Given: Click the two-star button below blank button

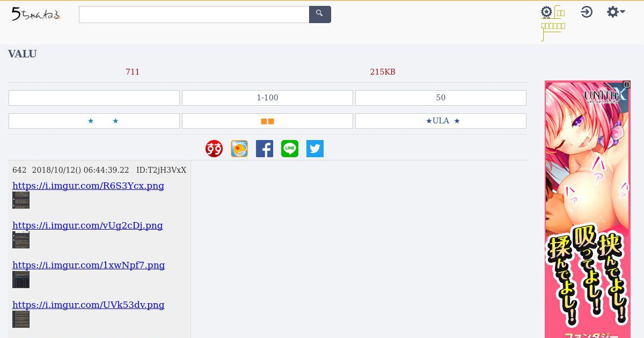Looking at the screenshot, I should [94, 121].
